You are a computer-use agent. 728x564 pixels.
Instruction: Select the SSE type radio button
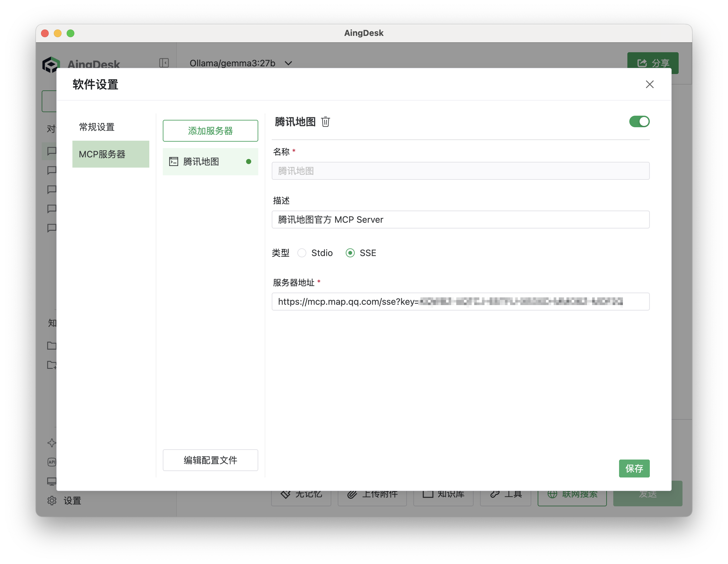coord(350,253)
